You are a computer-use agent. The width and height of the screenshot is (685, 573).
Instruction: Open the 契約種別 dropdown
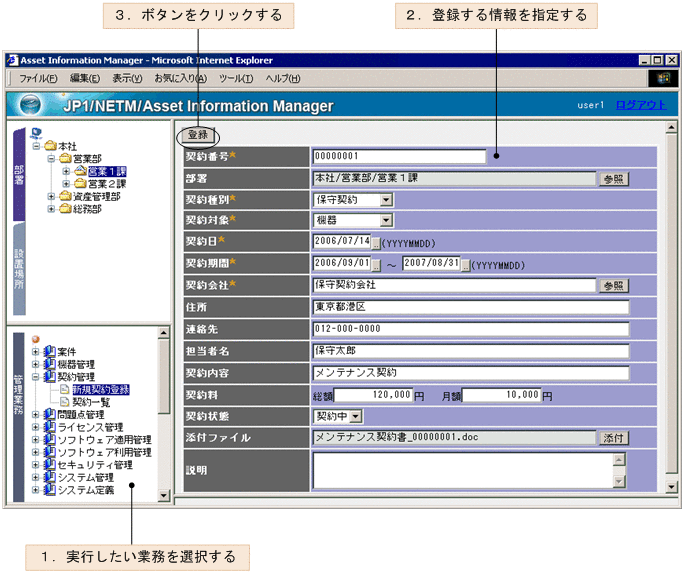point(386,200)
